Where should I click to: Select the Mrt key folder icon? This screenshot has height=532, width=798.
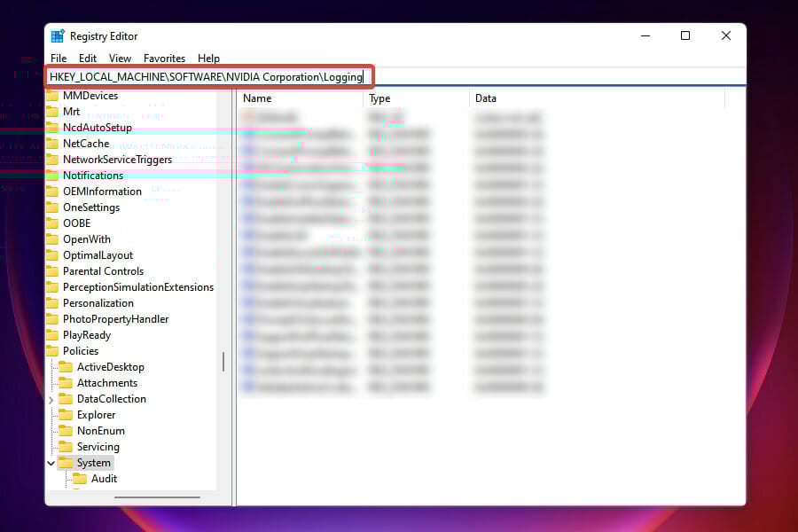coord(52,112)
